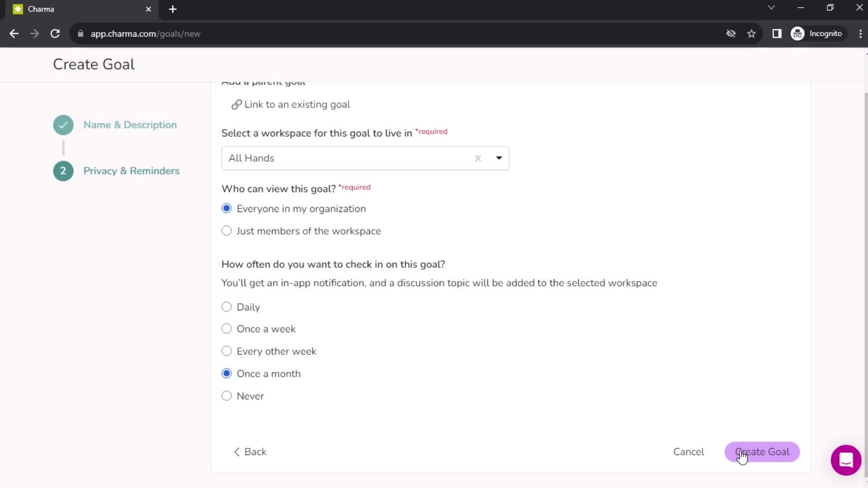Click the camera blocked icon in address bar
Viewport: 868px width, 488px height.
730,33
